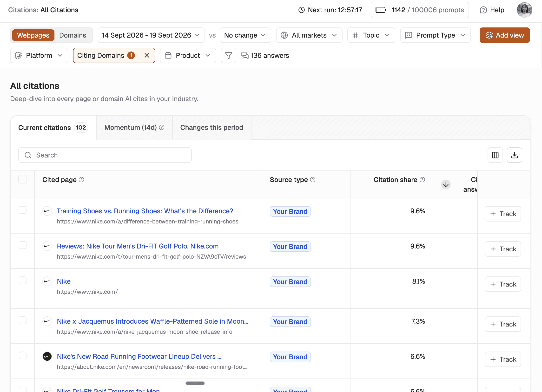542x392 pixels.
Task: Expand the Product dropdown
Action: (188, 55)
